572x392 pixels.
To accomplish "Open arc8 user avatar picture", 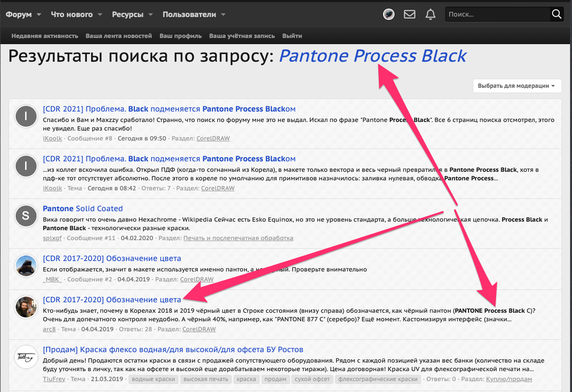I will (26, 307).
